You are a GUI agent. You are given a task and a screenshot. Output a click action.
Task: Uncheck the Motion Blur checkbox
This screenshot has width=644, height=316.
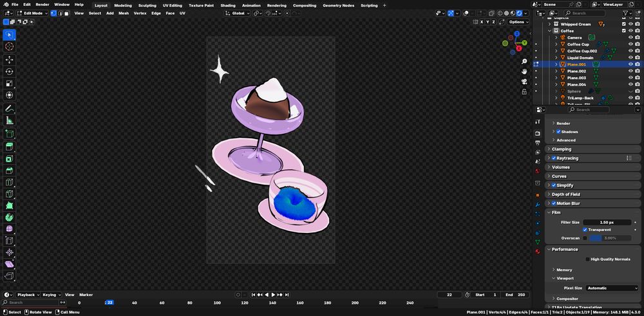pos(554,203)
